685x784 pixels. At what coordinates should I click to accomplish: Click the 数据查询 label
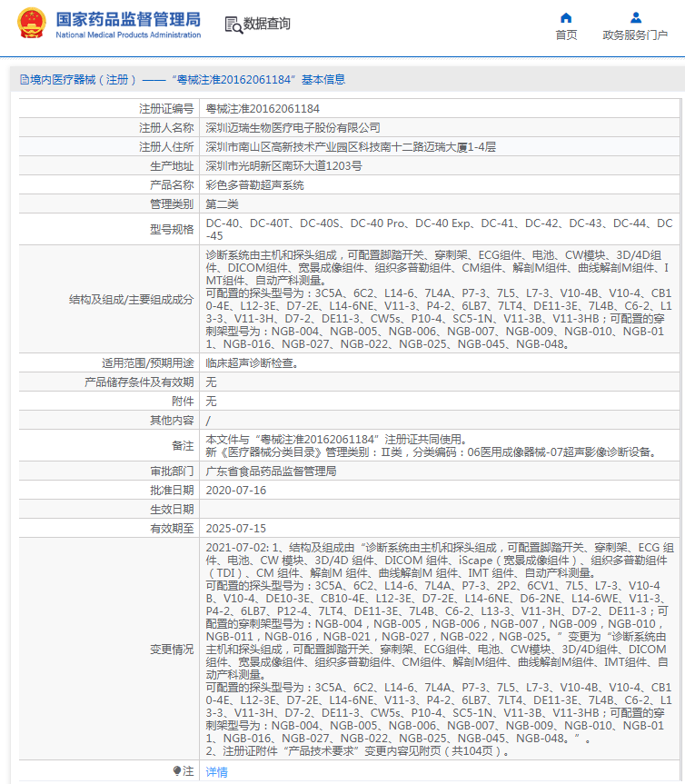pos(266,24)
